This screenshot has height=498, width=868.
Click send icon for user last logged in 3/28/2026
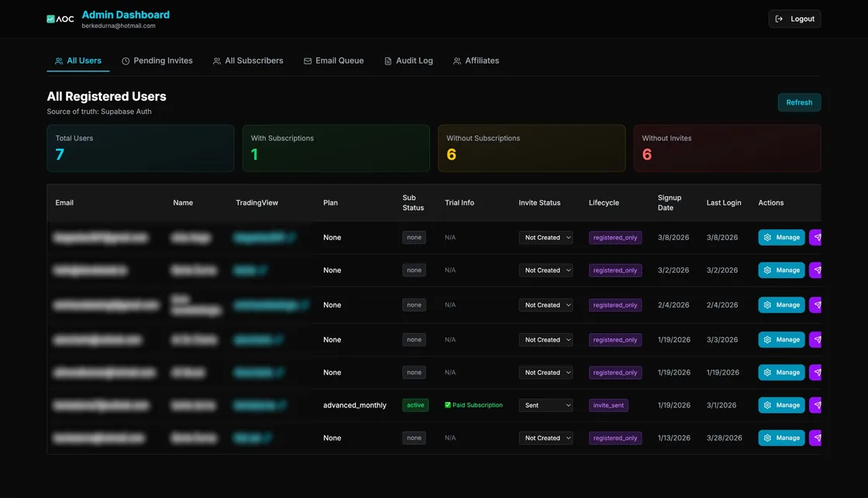click(x=815, y=438)
